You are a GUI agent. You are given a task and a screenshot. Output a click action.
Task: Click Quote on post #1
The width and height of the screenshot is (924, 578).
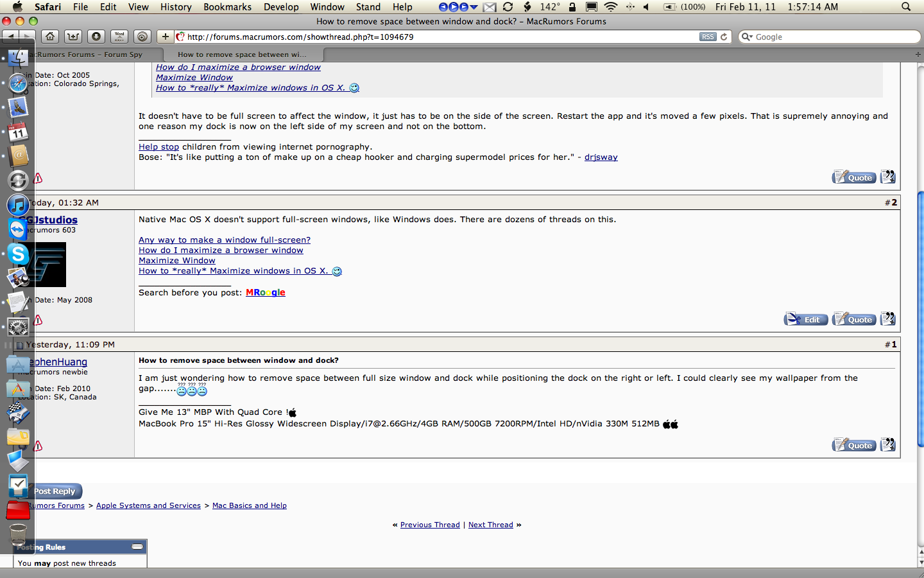click(x=854, y=445)
